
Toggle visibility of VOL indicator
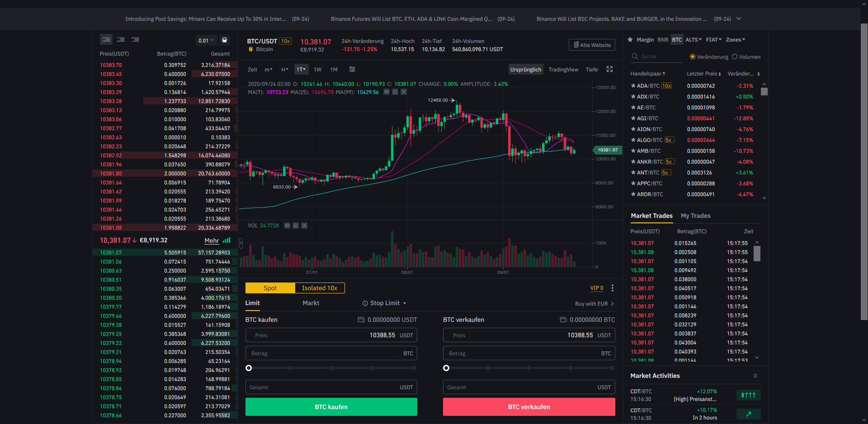coord(287,226)
